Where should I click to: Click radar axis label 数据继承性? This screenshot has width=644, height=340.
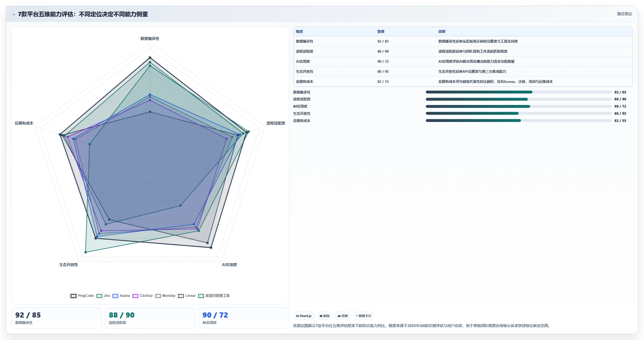click(x=150, y=39)
